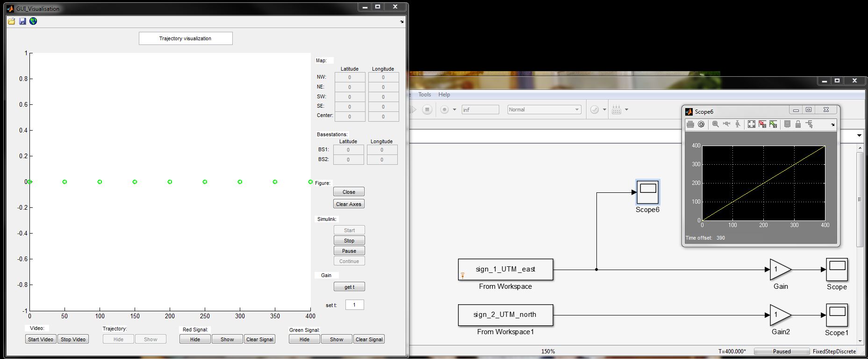This screenshot has height=359, width=868.
Task: Click Show under Red Signal
Action: pos(227,339)
